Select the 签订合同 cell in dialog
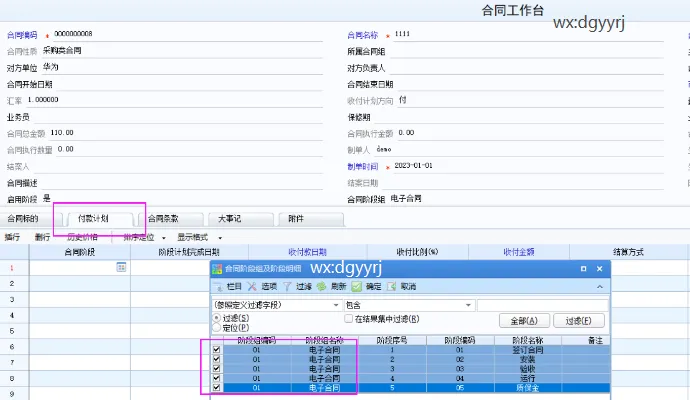This screenshot has height=400, width=690. pyautogui.click(x=528, y=350)
